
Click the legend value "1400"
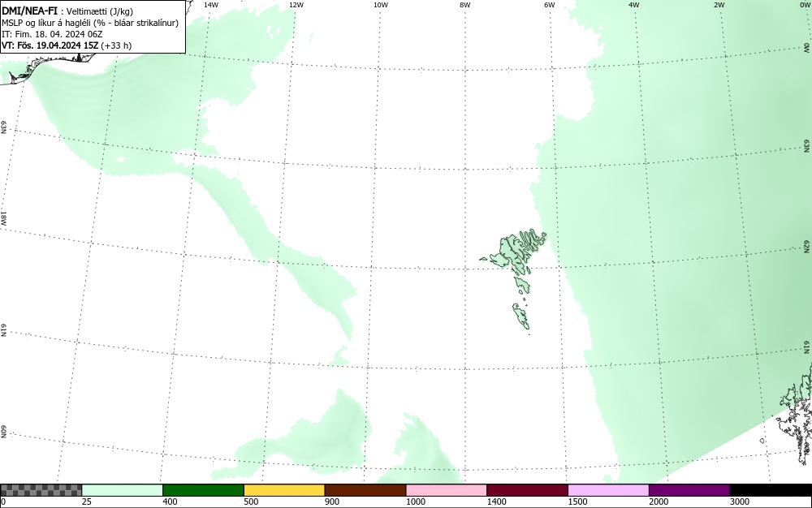[497, 502]
